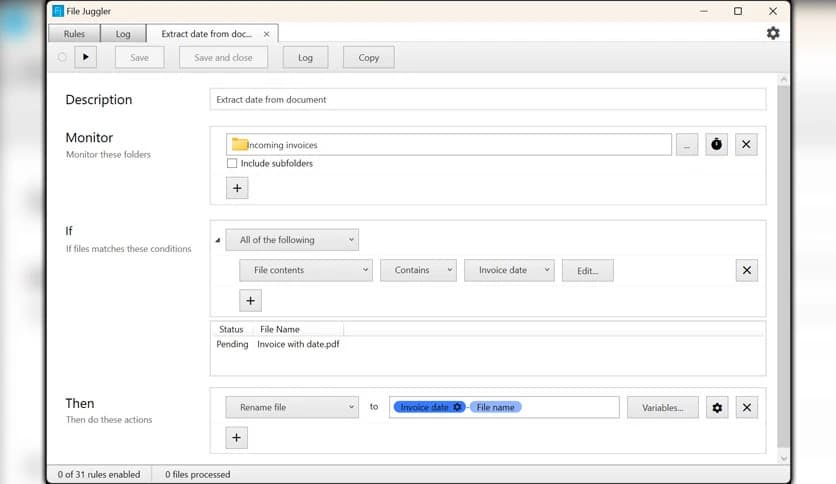Delete the File contents condition
The height and width of the screenshot is (484, 836).
pos(746,270)
